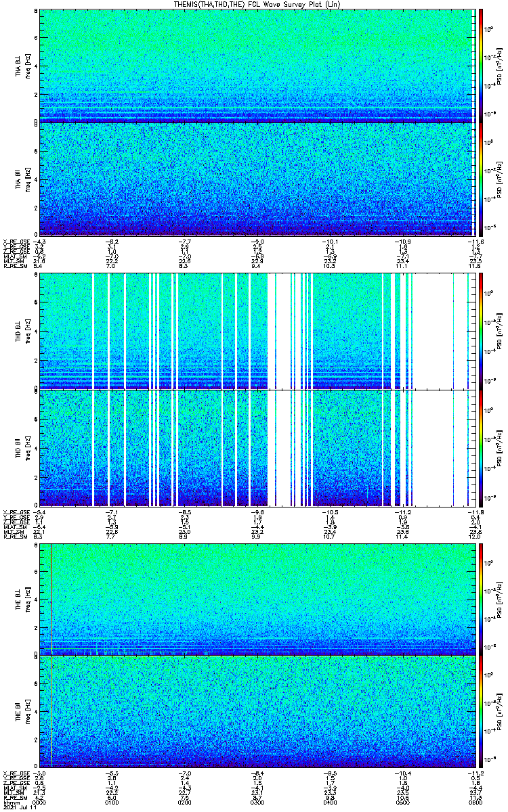
Task: Click the PSD units label beside THE B-parallel color bar
Action: (x=500, y=713)
